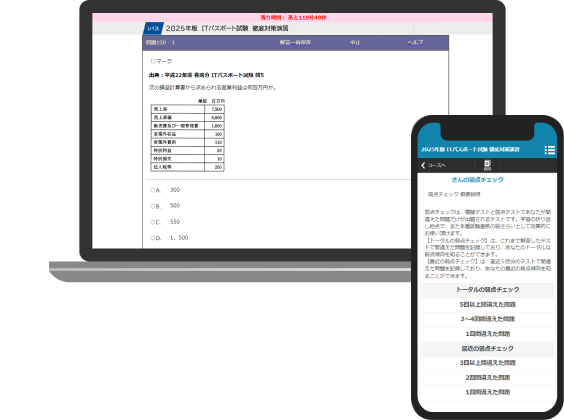Open 5回以上間違えた問題 list
The image size is (564, 420).
[x=487, y=305]
